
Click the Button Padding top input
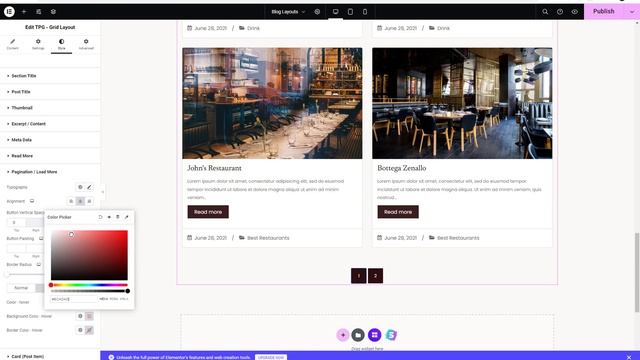pos(16,249)
